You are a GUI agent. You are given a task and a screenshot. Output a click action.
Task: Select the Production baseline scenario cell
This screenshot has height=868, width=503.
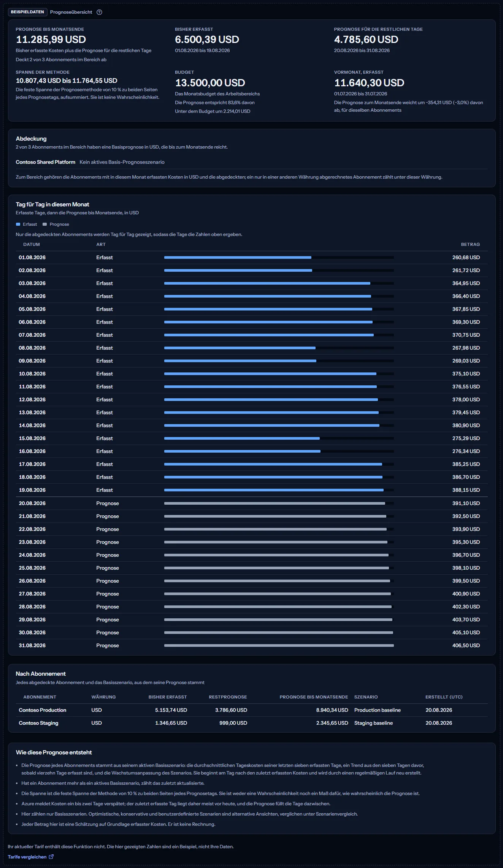tap(378, 710)
